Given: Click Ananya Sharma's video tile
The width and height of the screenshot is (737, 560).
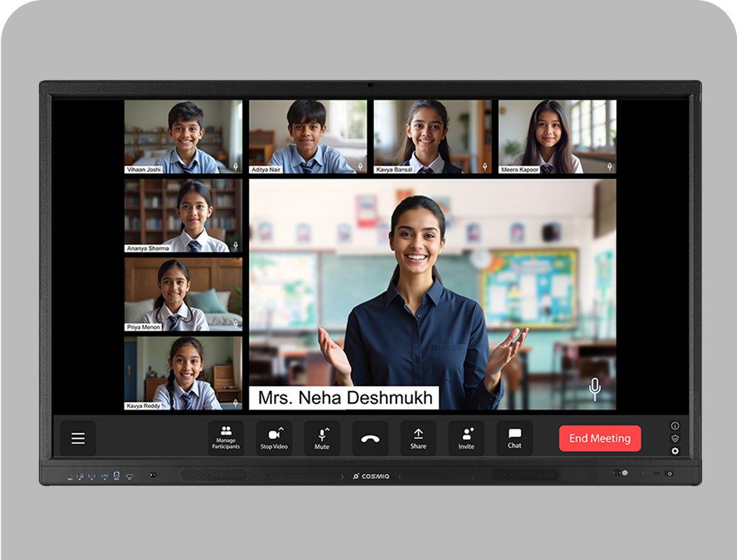Looking at the screenshot, I should pos(183,215).
